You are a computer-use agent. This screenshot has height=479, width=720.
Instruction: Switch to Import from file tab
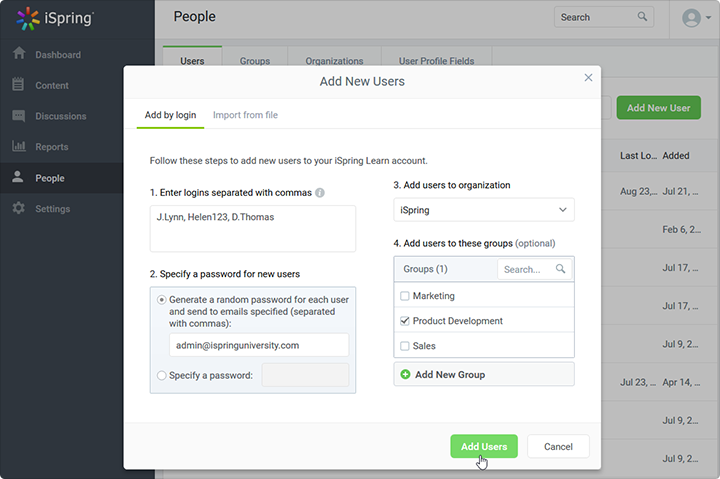click(x=245, y=115)
